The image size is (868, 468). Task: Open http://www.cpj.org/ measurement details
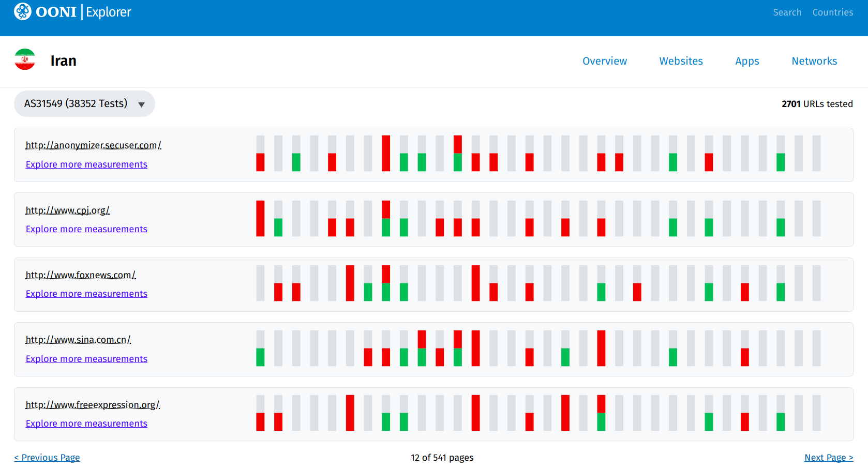click(x=67, y=210)
